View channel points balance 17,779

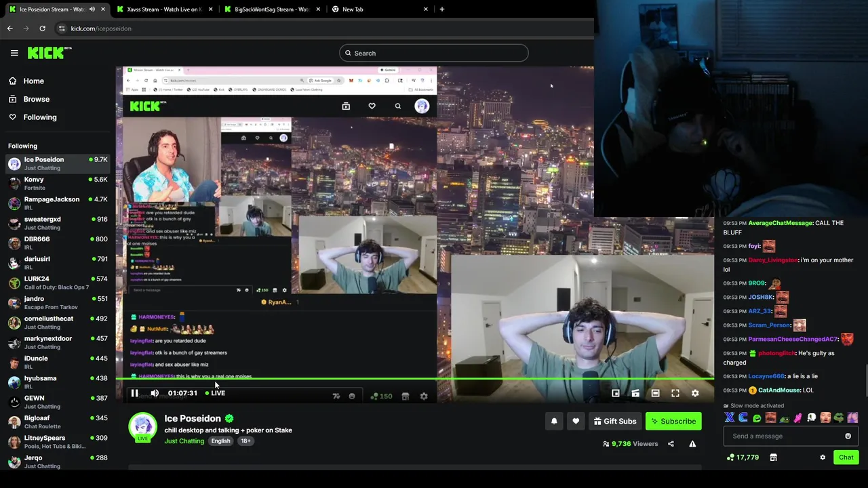(x=743, y=457)
